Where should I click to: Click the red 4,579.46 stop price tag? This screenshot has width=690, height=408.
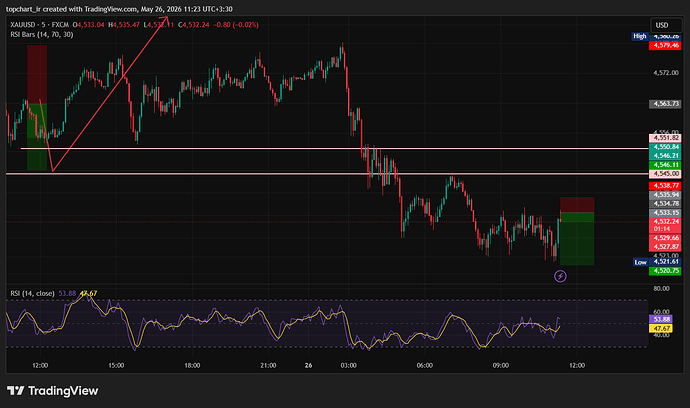click(x=665, y=45)
